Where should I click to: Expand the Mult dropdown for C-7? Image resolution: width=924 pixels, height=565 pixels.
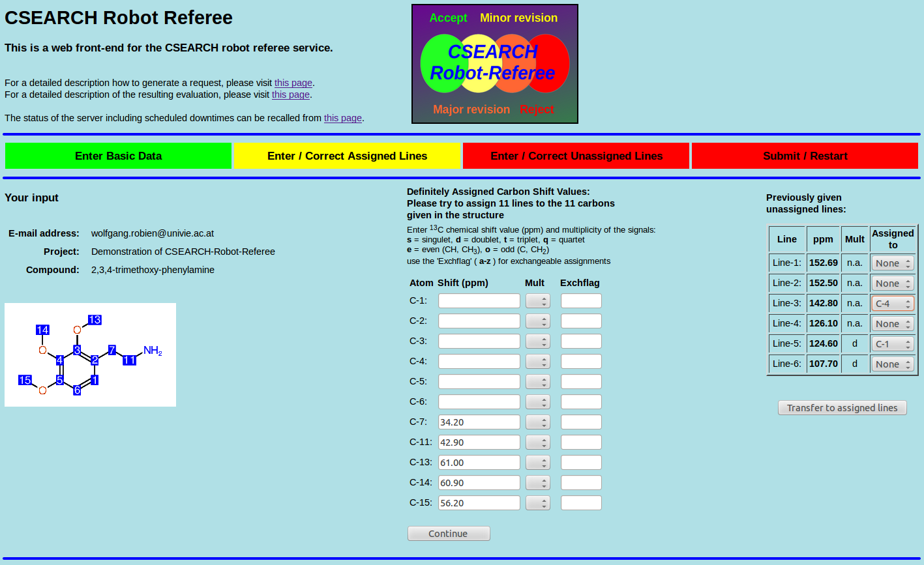[x=538, y=422]
